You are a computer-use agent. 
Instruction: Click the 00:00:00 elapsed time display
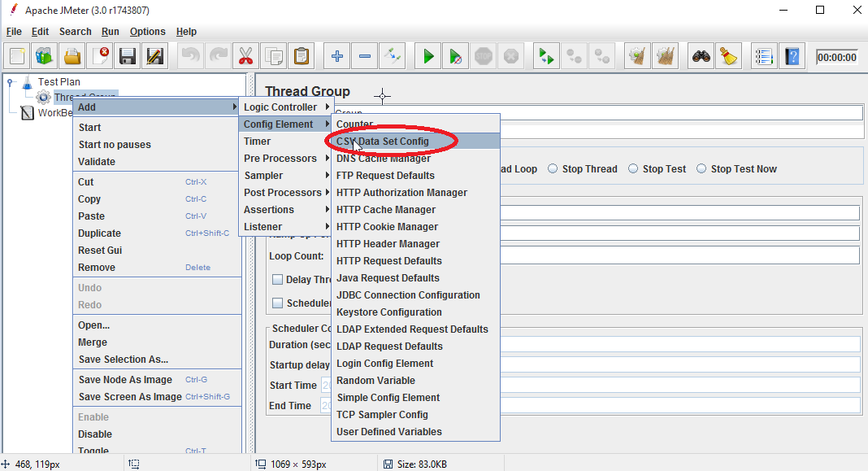point(837,57)
